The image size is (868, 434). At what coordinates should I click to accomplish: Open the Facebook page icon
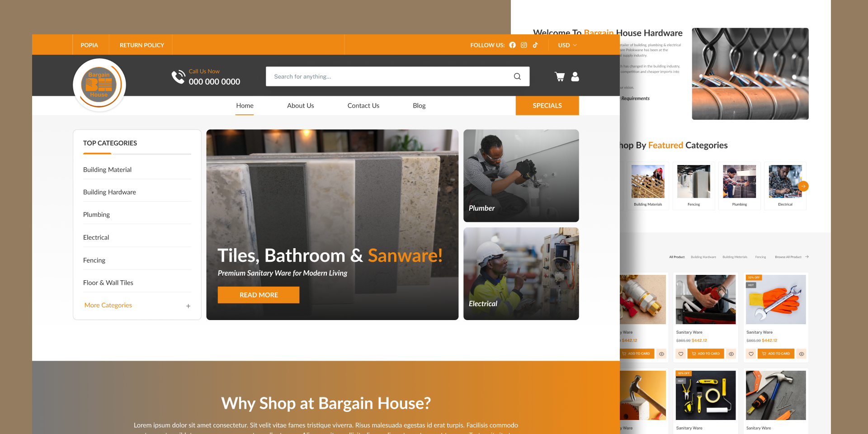click(x=512, y=45)
